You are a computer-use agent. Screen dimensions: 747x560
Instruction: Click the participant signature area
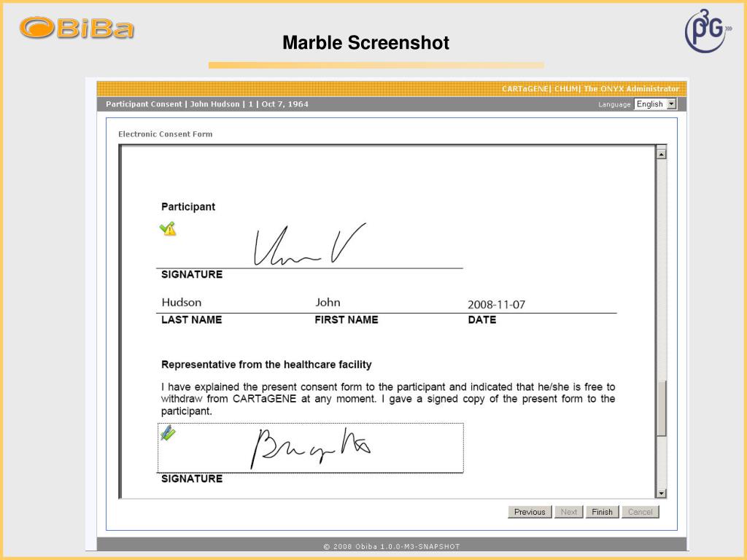click(309, 244)
